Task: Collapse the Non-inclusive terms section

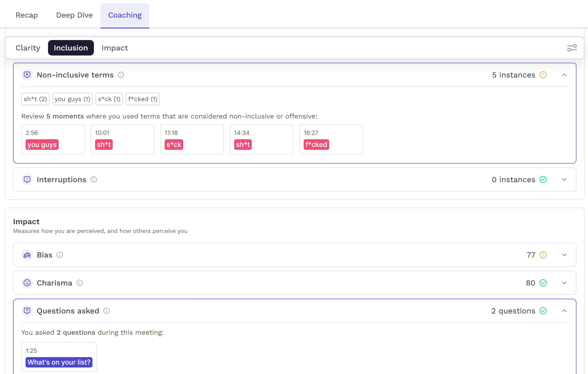Action: (564, 75)
